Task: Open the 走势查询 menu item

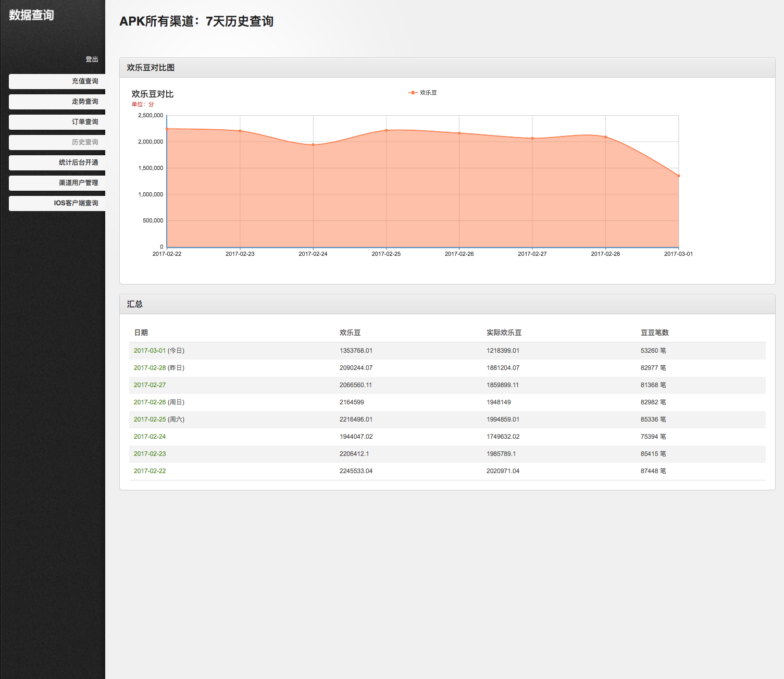Action: pyautogui.click(x=57, y=102)
